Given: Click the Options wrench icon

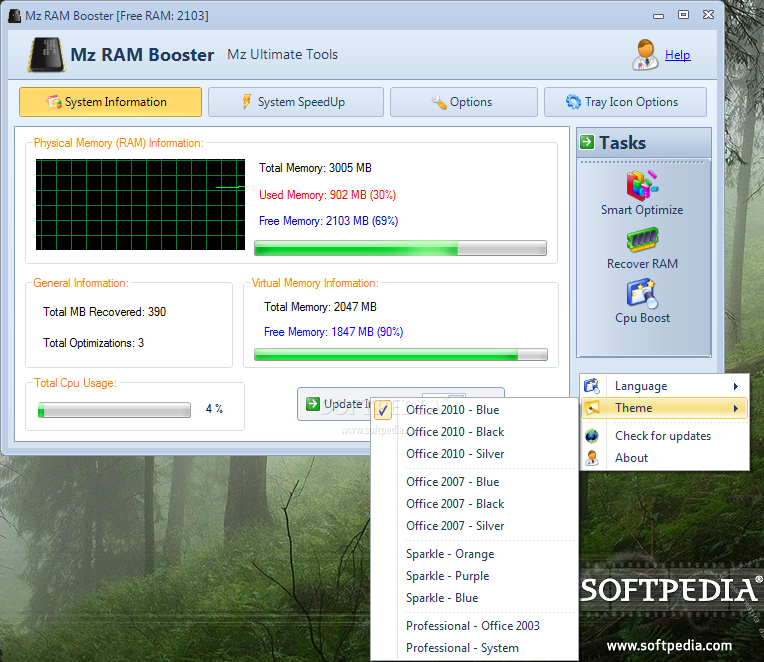Looking at the screenshot, I should click(x=439, y=102).
